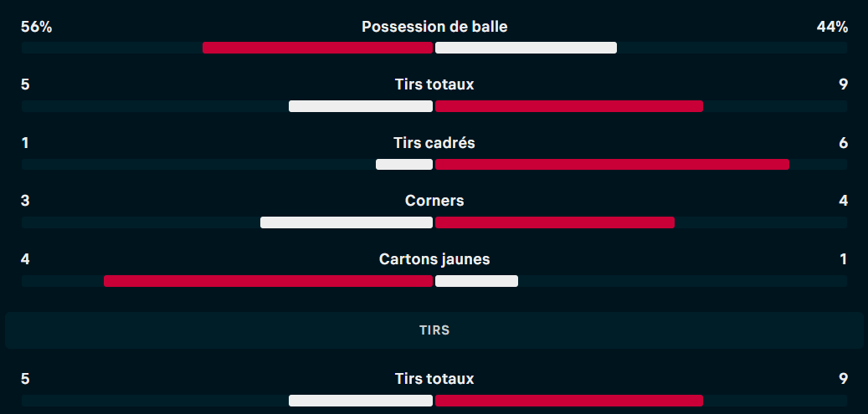Click the 44% possession value
868x414 pixels.
[832, 27]
